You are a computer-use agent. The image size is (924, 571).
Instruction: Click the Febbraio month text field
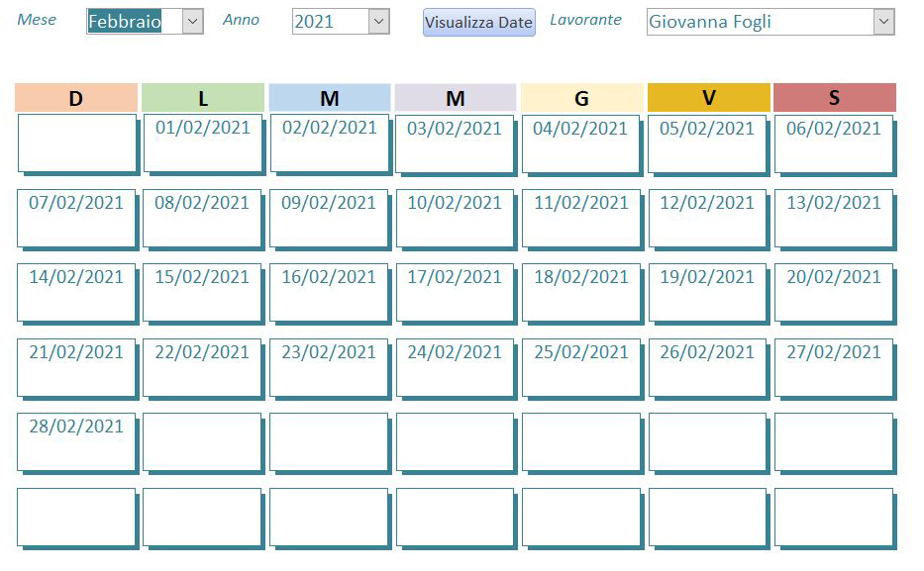(x=135, y=22)
